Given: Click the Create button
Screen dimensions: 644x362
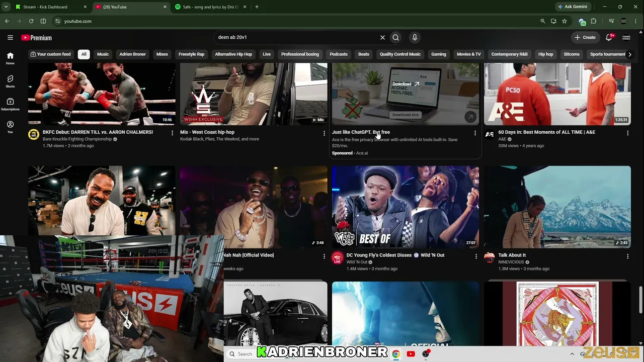Looking at the screenshot, I should pyautogui.click(x=585, y=37).
